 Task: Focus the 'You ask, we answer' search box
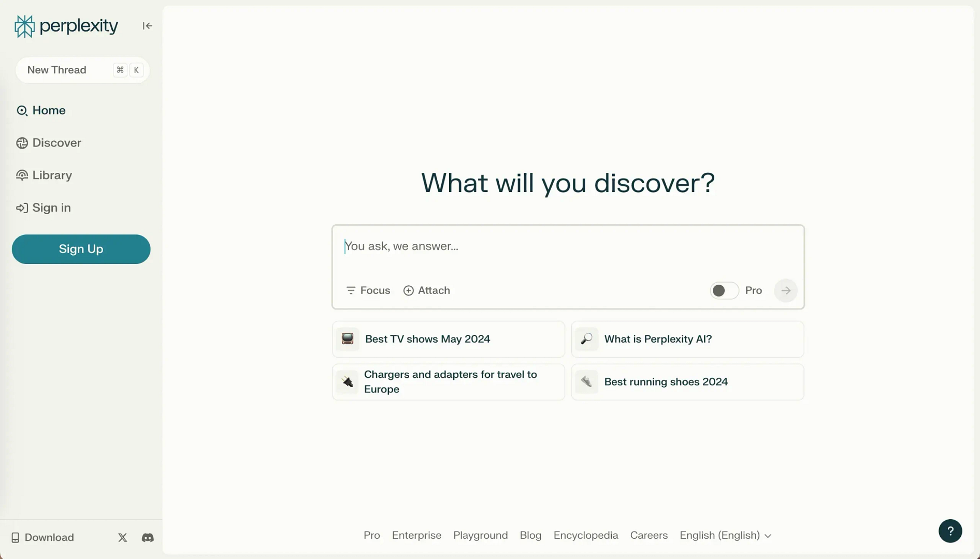tap(568, 246)
